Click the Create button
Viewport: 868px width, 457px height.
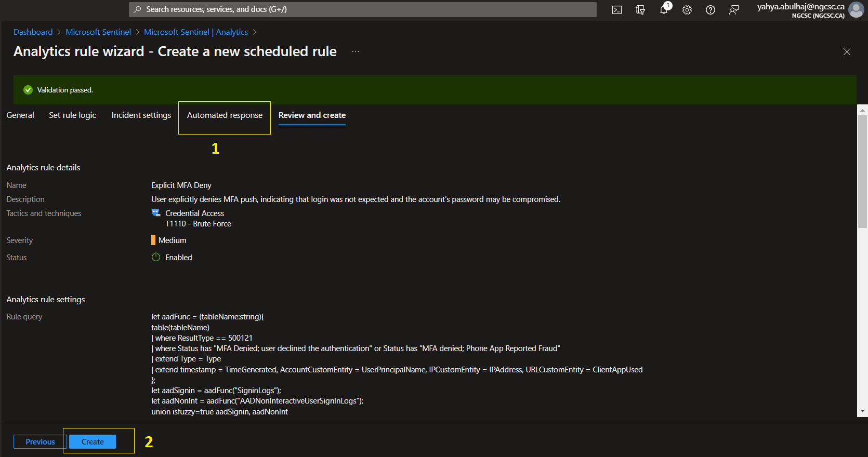click(93, 442)
